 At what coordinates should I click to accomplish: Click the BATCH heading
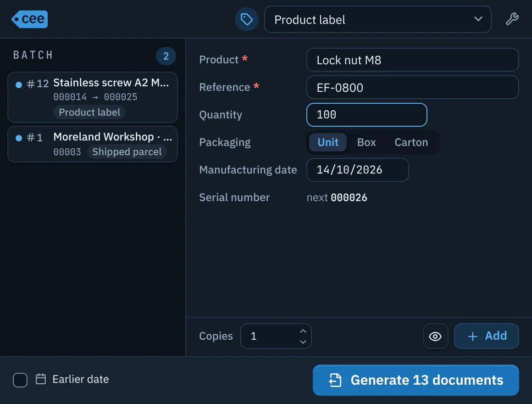click(x=33, y=55)
